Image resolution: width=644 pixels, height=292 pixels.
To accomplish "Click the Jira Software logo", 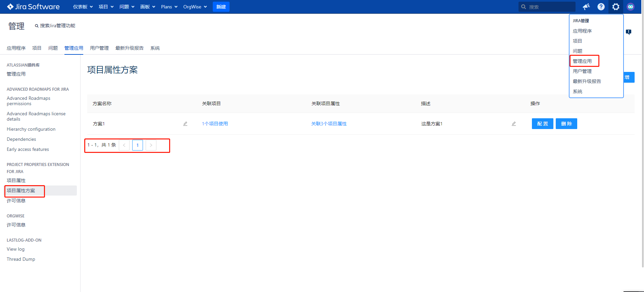I will point(33,7).
